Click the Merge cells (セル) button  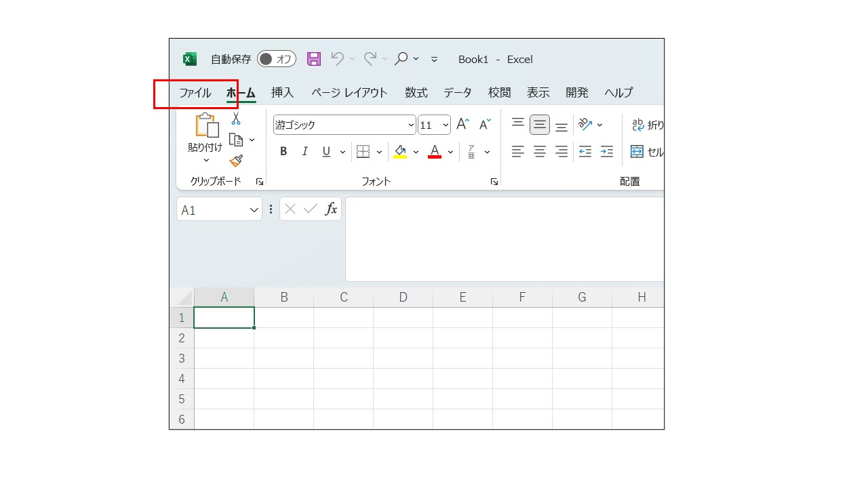point(648,152)
